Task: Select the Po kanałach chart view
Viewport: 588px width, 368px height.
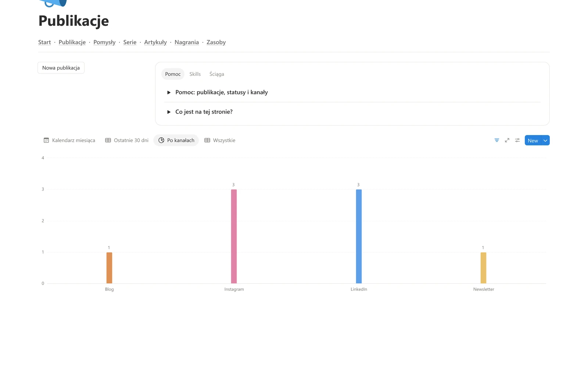Action: (x=176, y=140)
